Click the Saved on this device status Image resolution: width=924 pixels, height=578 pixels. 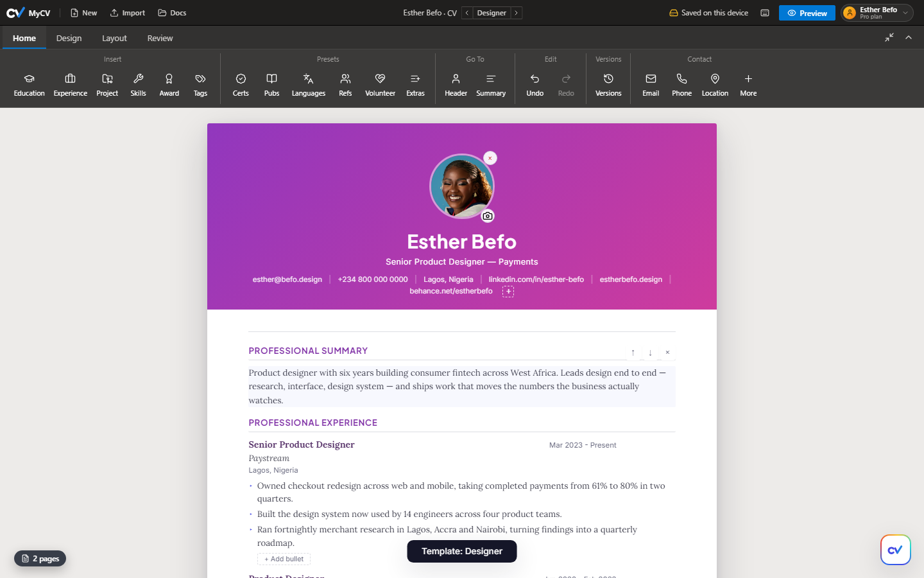click(x=709, y=13)
